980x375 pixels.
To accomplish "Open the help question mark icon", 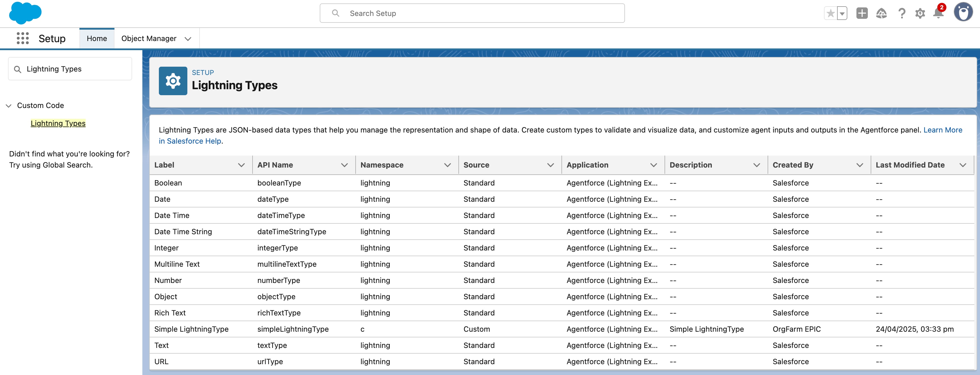I will 902,13.
